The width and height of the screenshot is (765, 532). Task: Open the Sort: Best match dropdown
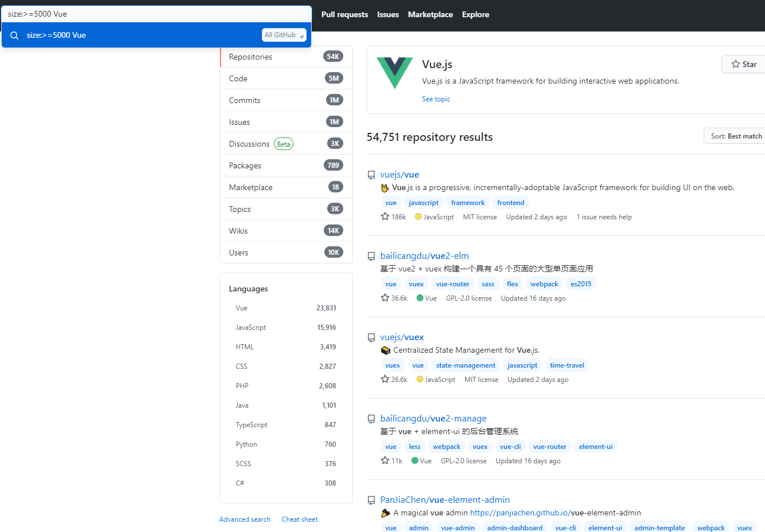[735, 136]
